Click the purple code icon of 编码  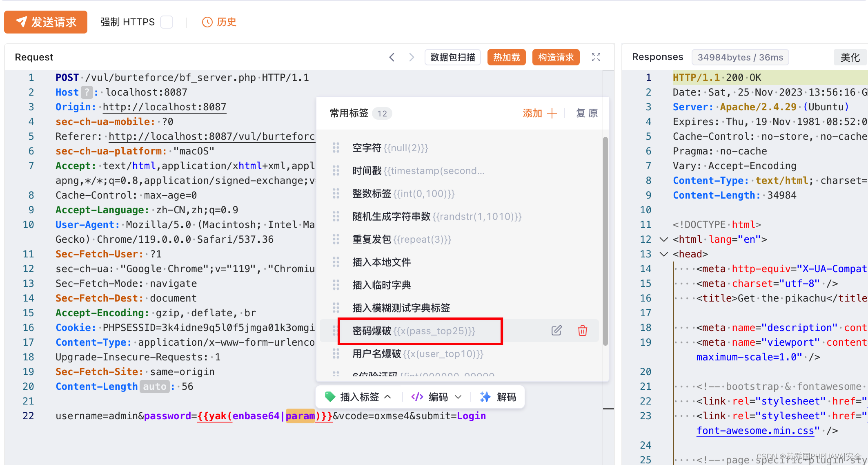417,397
